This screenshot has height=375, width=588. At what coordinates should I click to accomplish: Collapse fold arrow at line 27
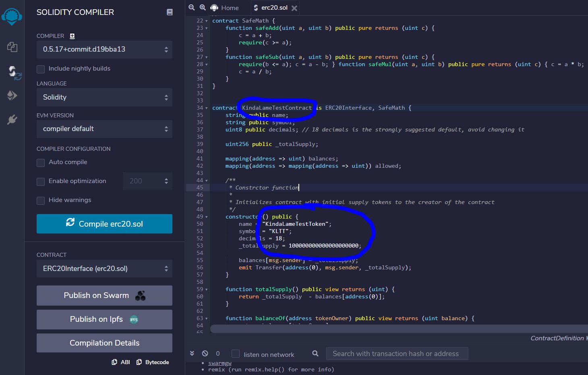click(x=207, y=57)
